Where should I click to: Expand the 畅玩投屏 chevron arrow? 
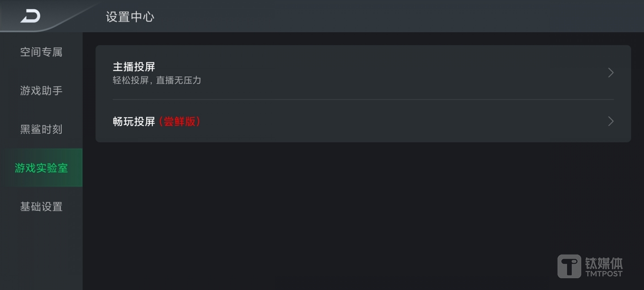coord(611,121)
